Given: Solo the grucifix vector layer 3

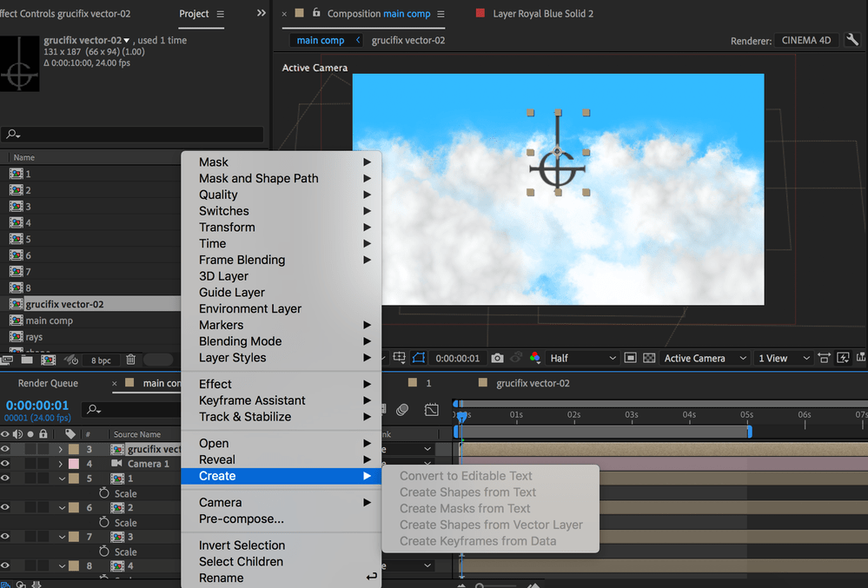Looking at the screenshot, I should (30, 449).
